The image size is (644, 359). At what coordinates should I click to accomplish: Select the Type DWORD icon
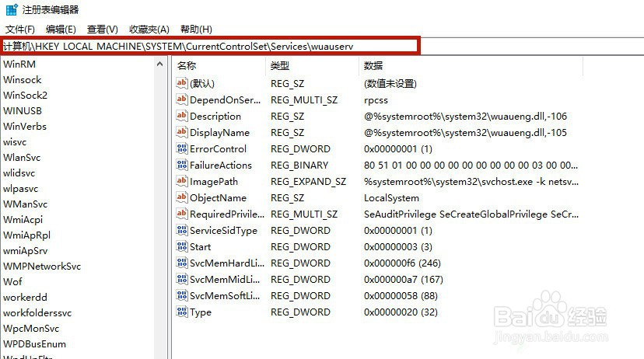click(x=181, y=312)
